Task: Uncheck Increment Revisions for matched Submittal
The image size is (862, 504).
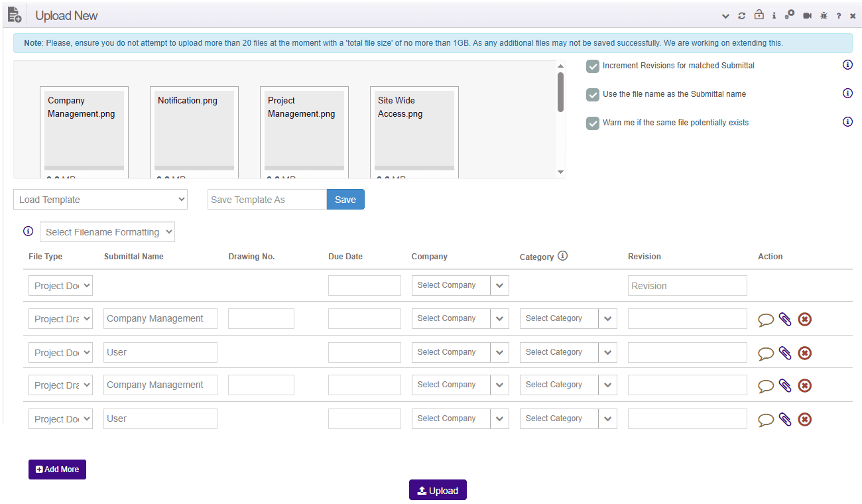Action: point(593,66)
